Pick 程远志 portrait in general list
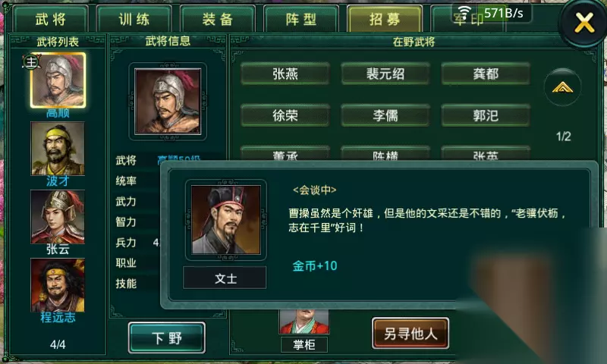The height and width of the screenshot is (364, 607). click(x=58, y=285)
